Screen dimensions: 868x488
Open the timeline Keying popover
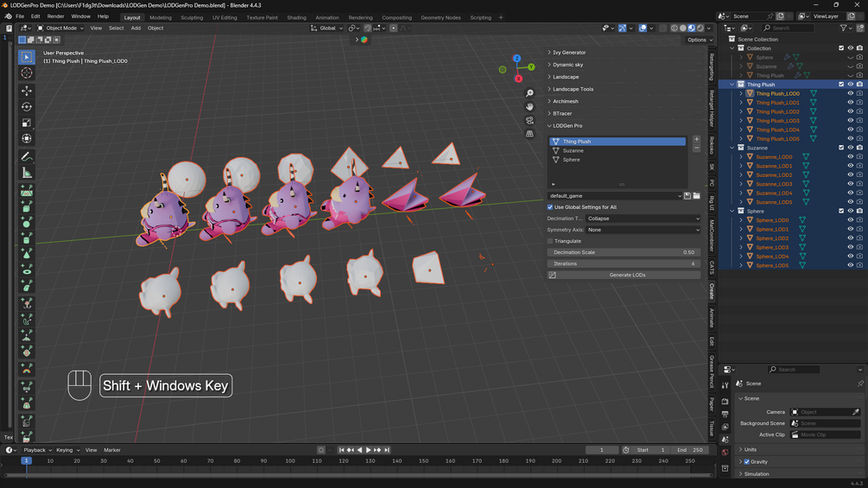(67, 450)
